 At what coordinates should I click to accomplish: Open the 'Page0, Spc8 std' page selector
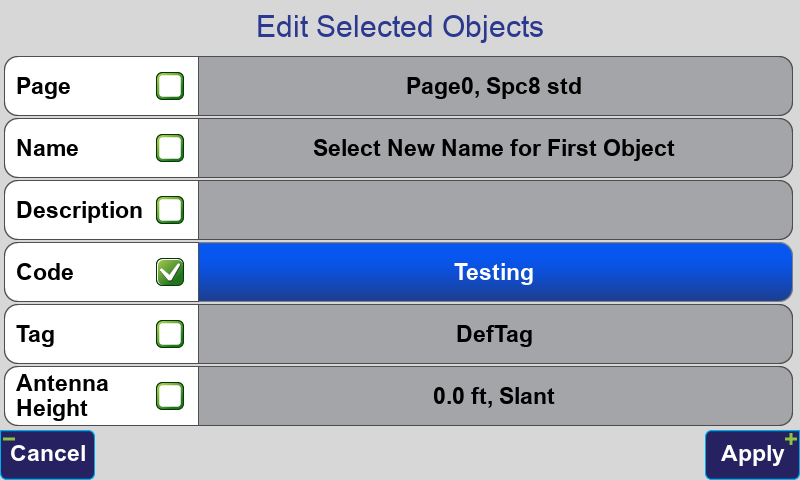click(x=495, y=86)
